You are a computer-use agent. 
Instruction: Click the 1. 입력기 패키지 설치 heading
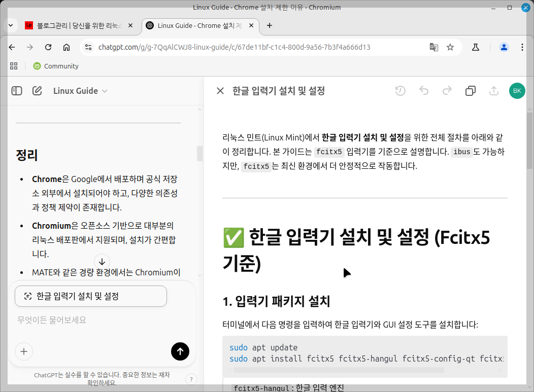pyautogui.click(x=276, y=302)
